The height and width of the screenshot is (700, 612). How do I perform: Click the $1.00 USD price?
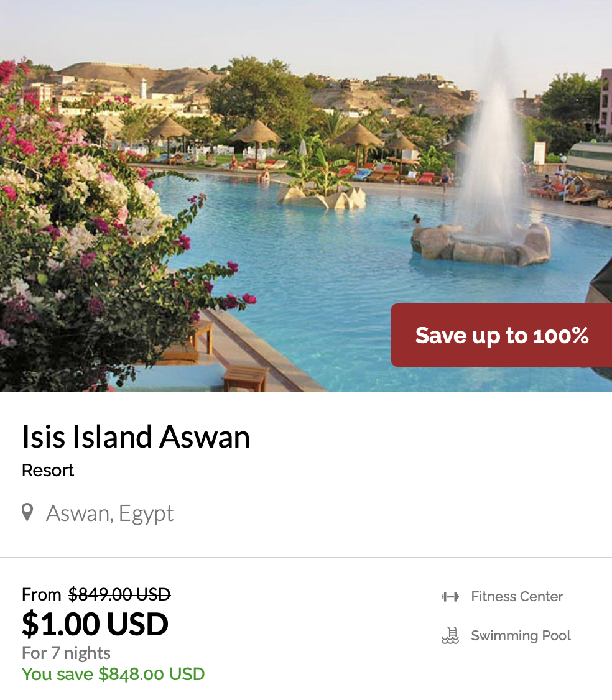click(x=95, y=624)
